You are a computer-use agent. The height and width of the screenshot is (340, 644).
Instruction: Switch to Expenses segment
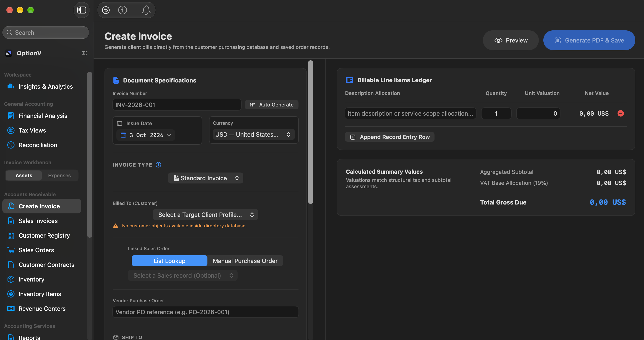60,175
